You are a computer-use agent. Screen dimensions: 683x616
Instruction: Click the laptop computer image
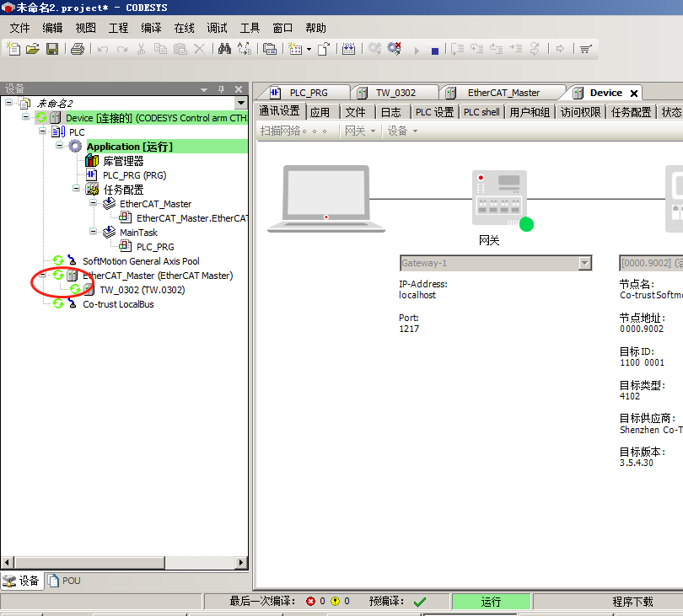click(325, 199)
